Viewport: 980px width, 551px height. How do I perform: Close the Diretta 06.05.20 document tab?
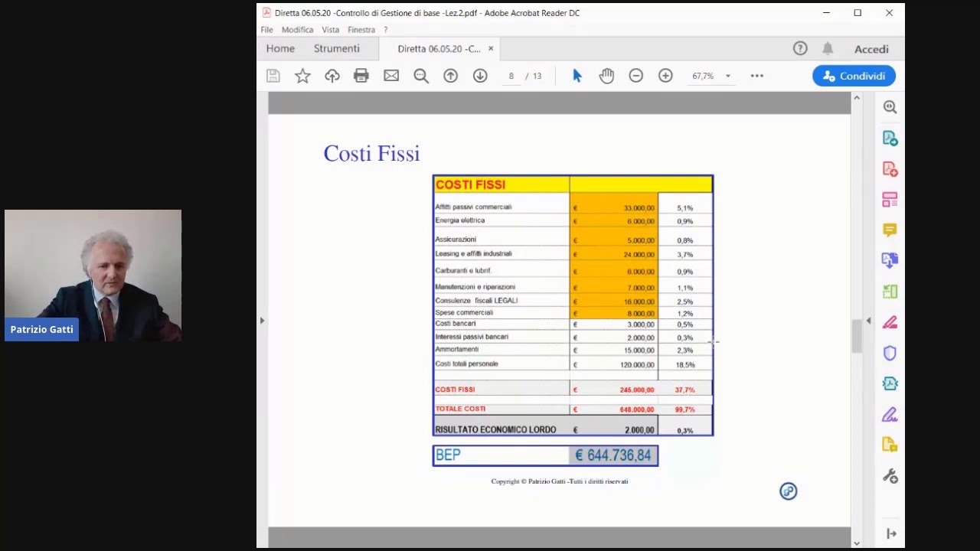(x=491, y=48)
